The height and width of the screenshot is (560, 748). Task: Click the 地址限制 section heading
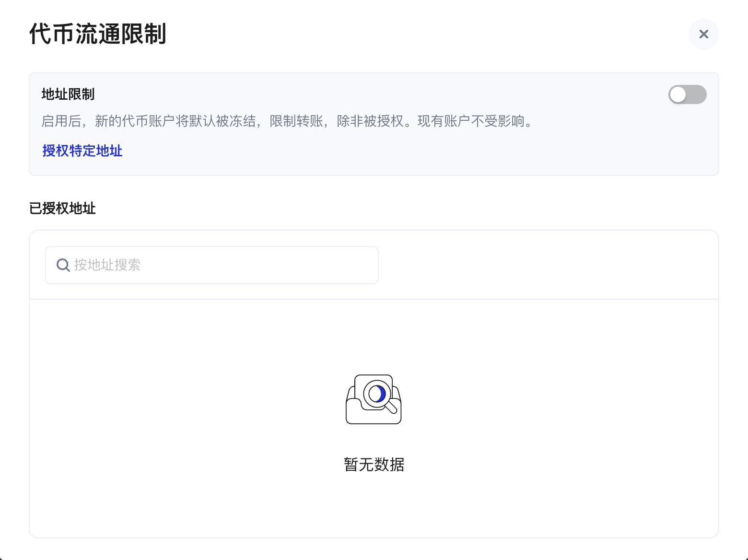coord(68,94)
